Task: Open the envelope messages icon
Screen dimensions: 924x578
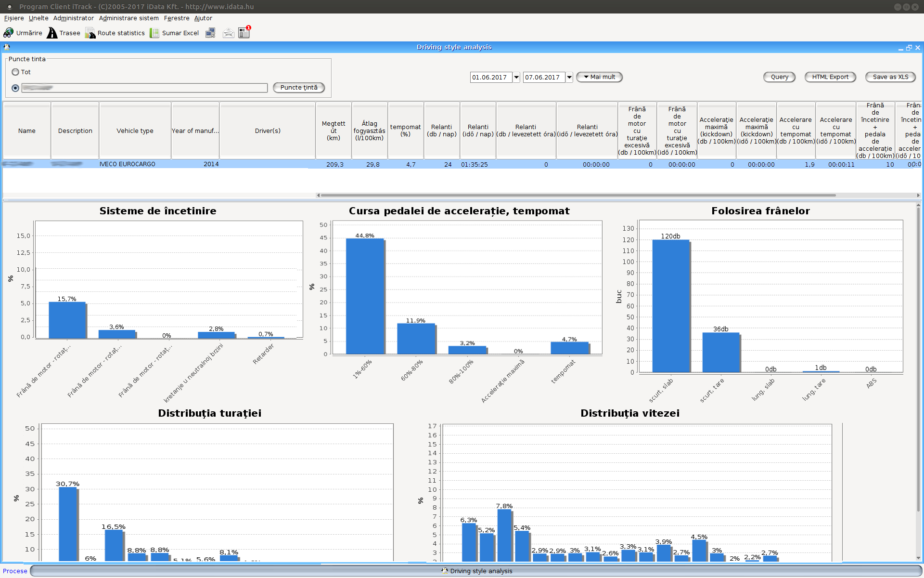Action: click(x=228, y=33)
